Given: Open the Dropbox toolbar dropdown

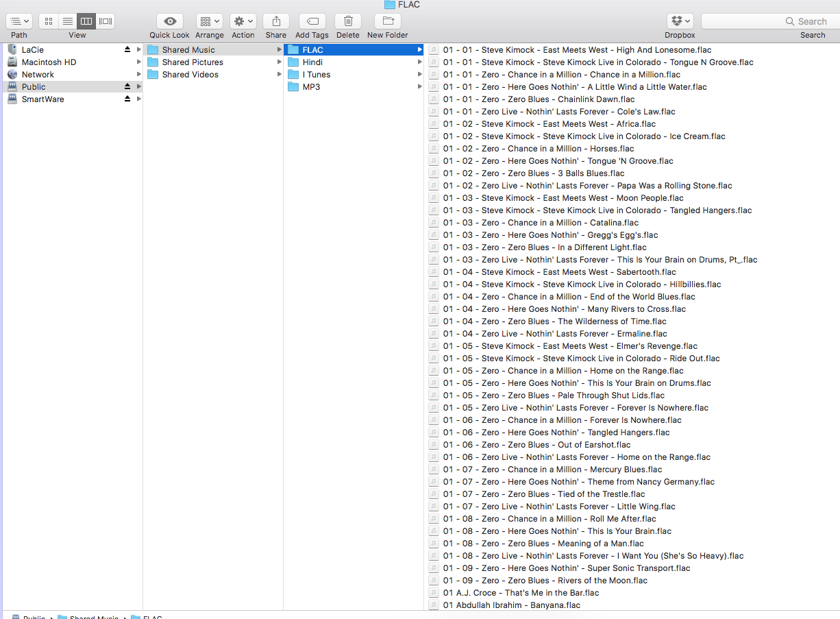Looking at the screenshot, I should click(x=680, y=21).
